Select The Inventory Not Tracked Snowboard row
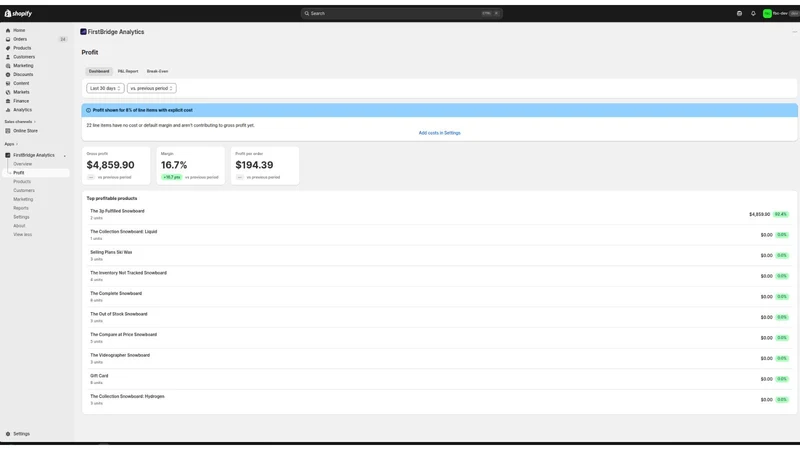800x450 pixels. pos(439,276)
